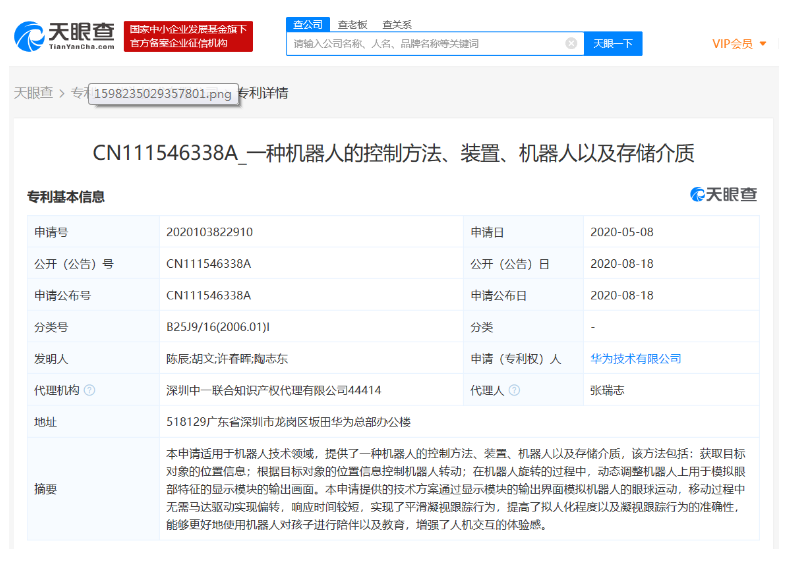Select application number 2020103822910
The image size is (791, 569).
pos(209,232)
